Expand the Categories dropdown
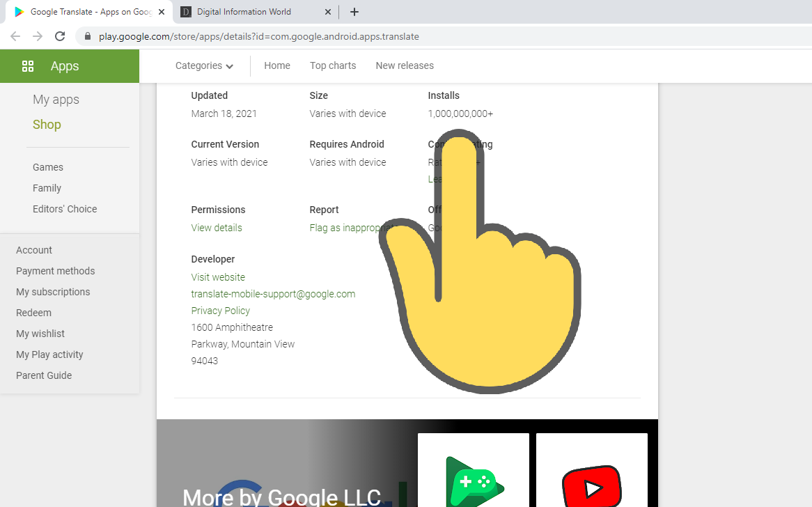 click(x=205, y=65)
